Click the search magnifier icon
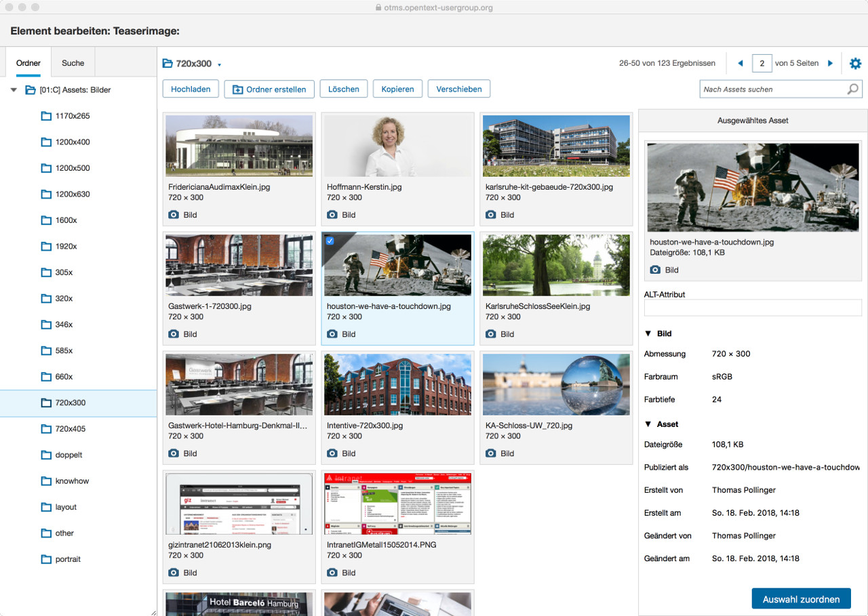Screen dimensions: 868x616 point(852,89)
